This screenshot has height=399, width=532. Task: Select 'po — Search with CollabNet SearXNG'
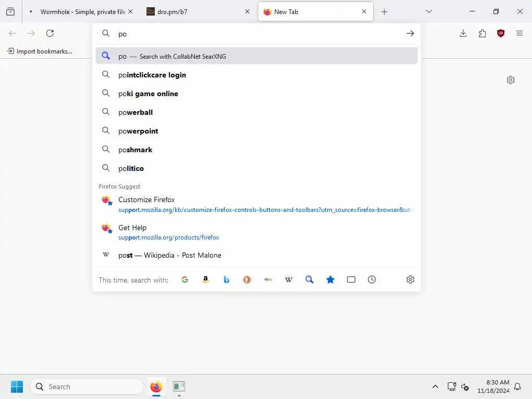click(257, 56)
